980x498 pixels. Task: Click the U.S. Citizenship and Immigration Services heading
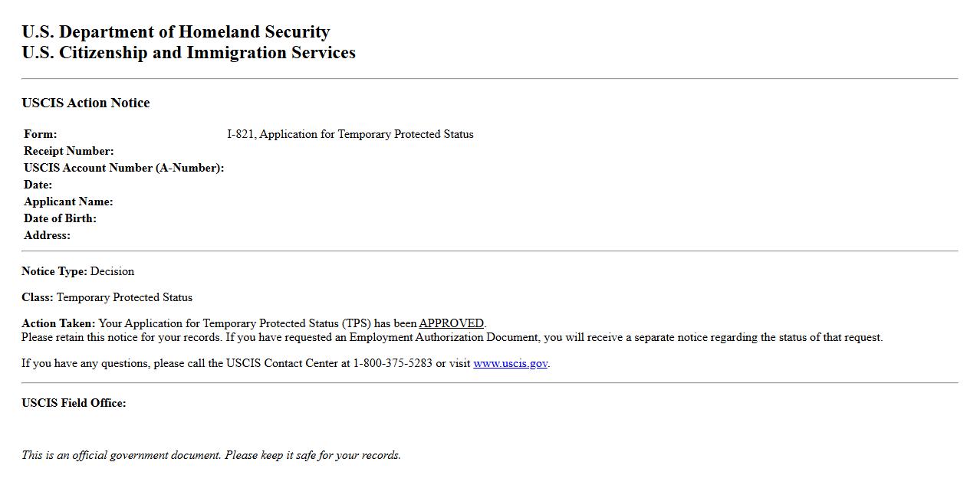pyautogui.click(x=189, y=53)
